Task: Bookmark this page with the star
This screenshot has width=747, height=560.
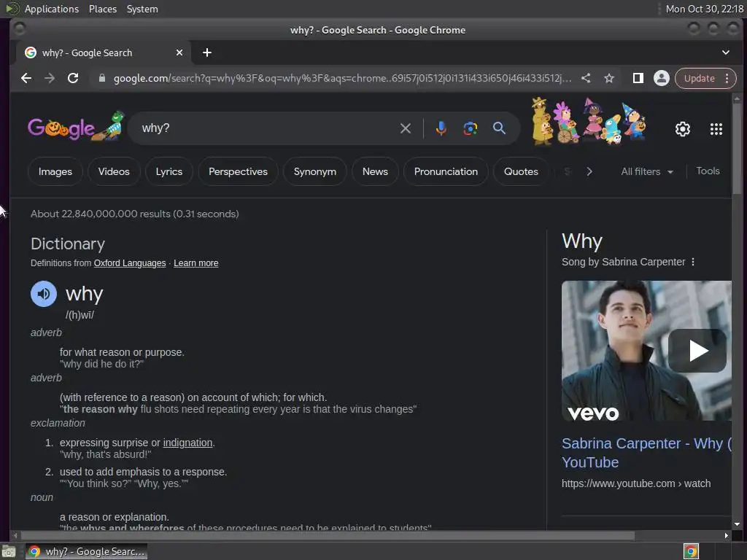Action: click(x=609, y=78)
